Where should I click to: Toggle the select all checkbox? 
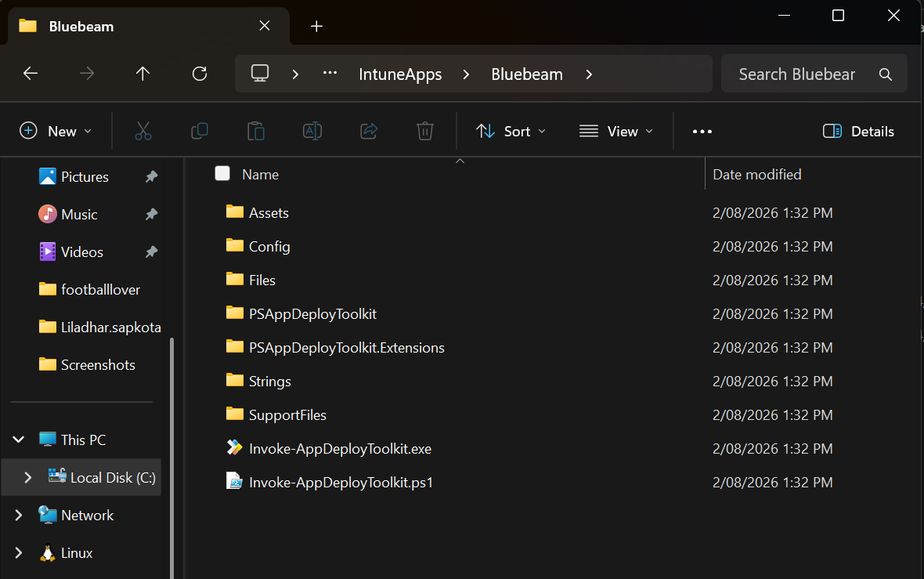coord(222,173)
